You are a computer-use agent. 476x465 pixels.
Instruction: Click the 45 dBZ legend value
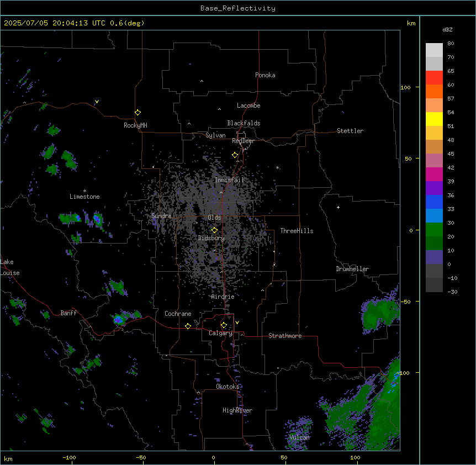[451, 154]
